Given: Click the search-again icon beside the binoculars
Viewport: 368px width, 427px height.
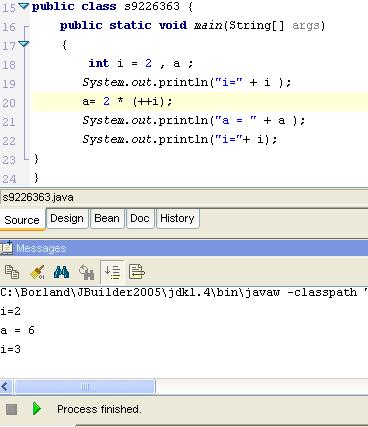Looking at the screenshot, I should coord(87,272).
